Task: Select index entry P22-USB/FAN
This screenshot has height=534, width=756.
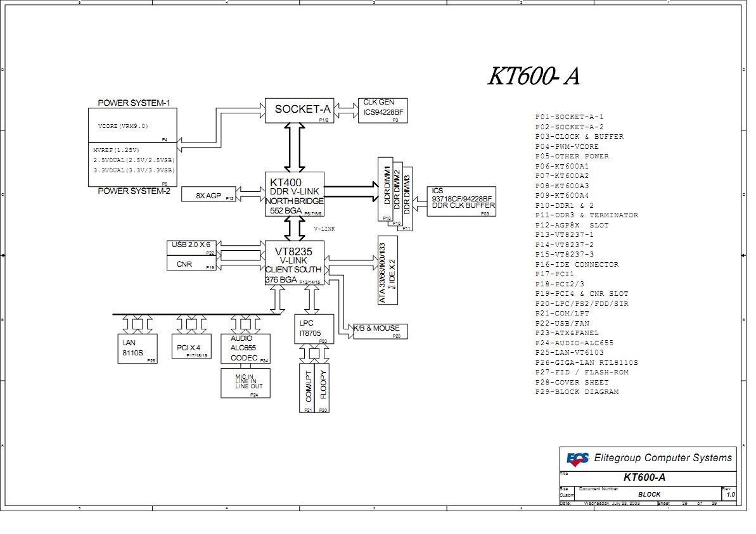Action: pyautogui.click(x=561, y=324)
